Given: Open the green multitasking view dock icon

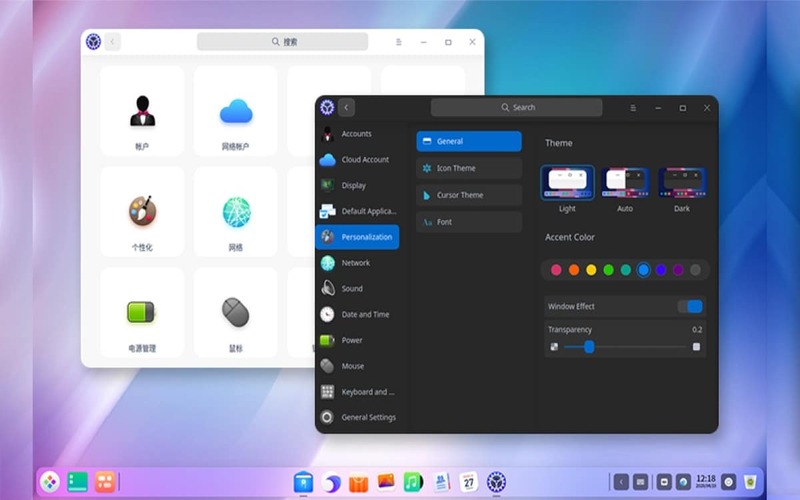Looking at the screenshot, I should pyautogui.click(x=78, y=482).
